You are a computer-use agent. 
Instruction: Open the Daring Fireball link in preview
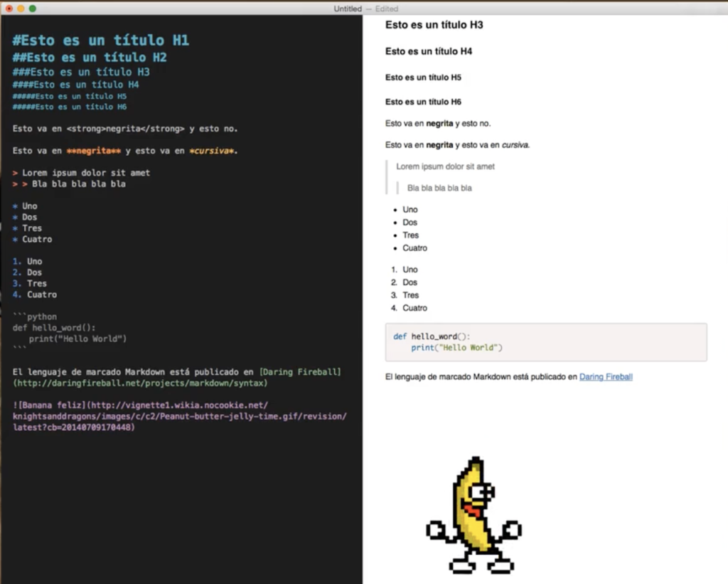click(x=606, y=377)
